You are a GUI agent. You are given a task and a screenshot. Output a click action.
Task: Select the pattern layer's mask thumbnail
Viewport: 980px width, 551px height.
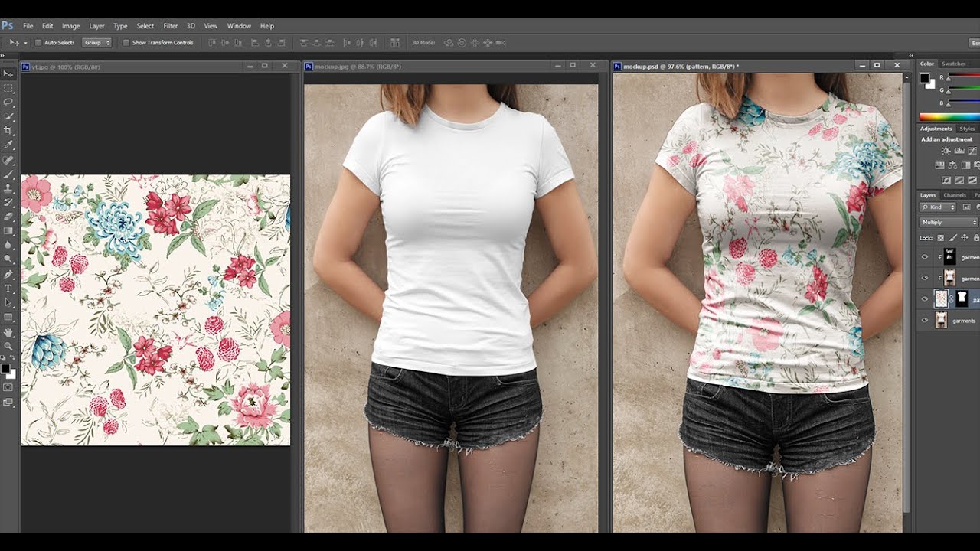pos(962,299)
